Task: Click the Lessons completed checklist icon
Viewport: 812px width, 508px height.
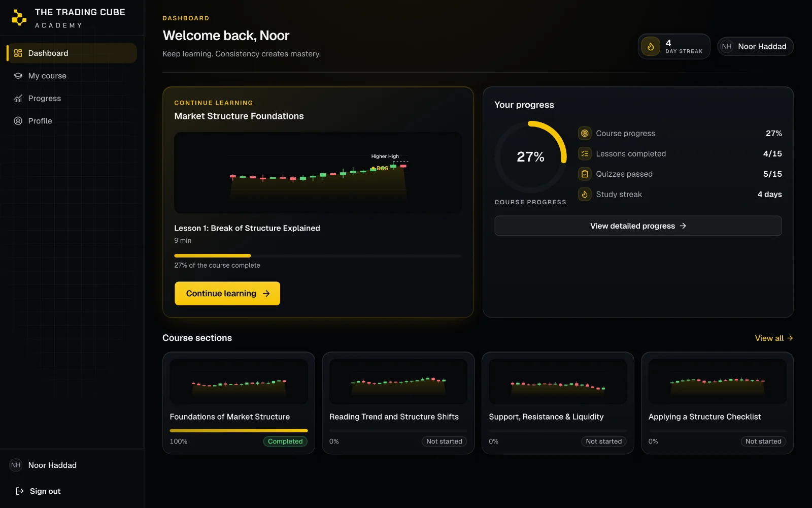Action: point(585,154)
